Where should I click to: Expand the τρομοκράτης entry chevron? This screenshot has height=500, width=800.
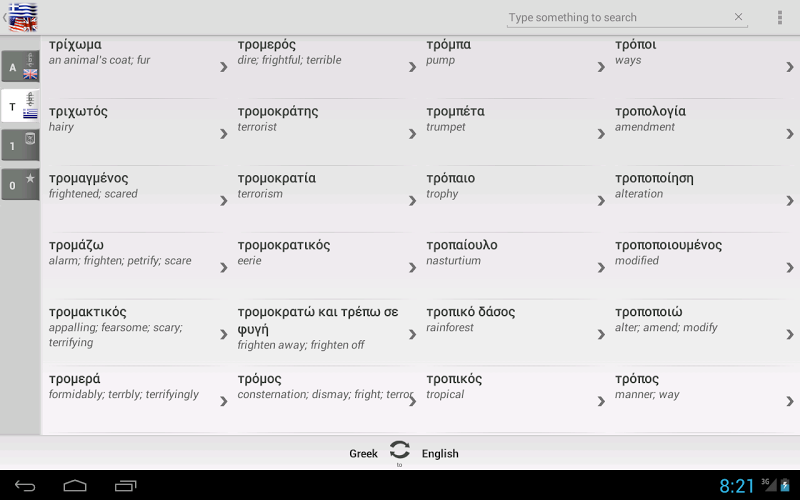tap(412, 134)
